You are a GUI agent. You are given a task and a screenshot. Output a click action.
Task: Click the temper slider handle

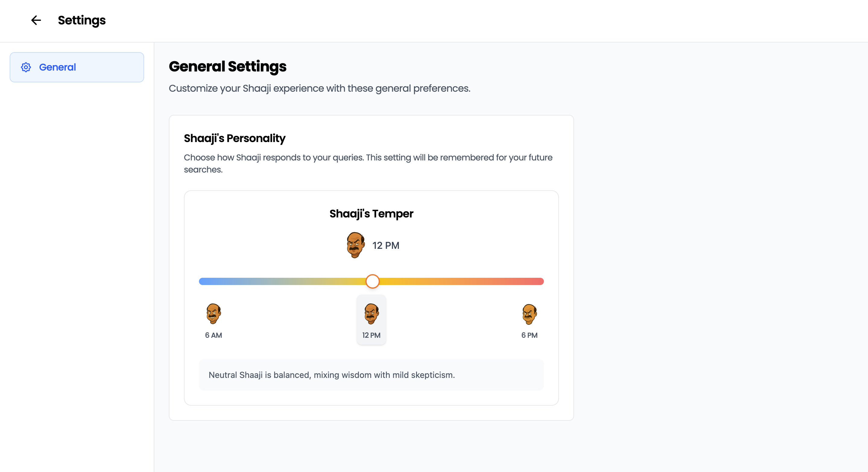coord(372,281)
